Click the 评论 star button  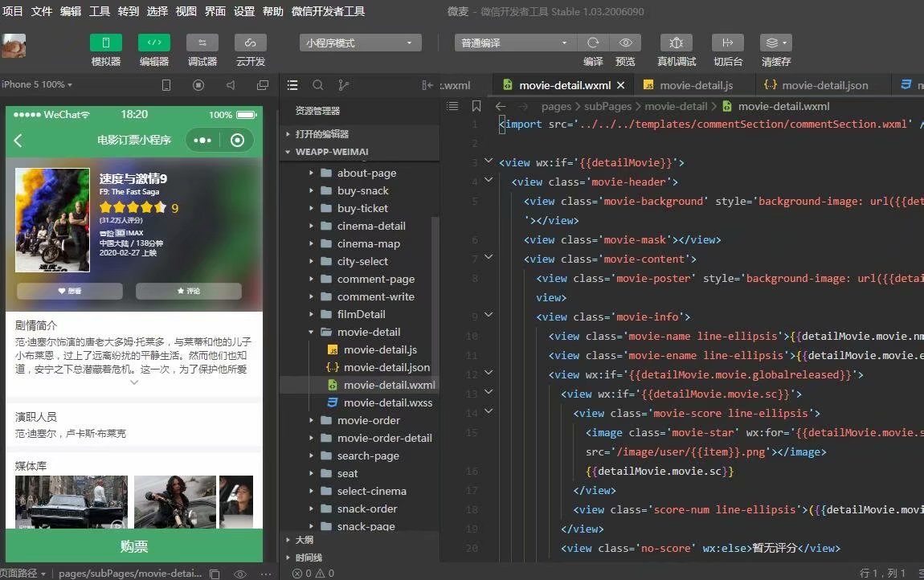189,291
